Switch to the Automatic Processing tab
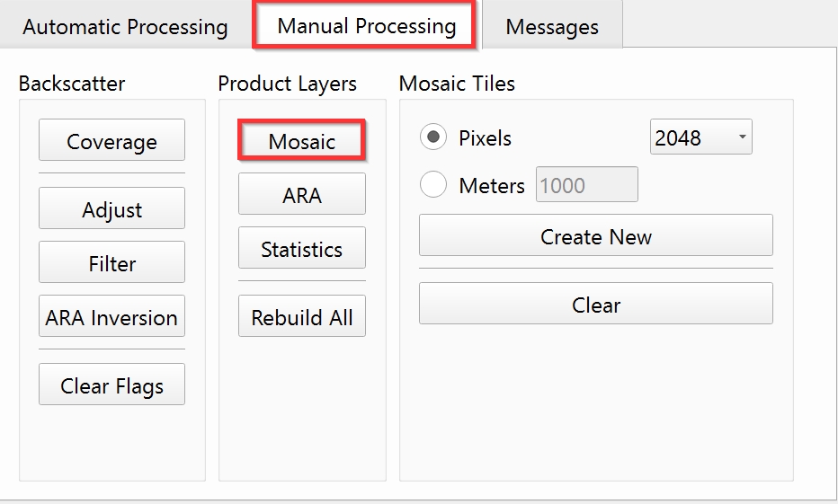The height and width of the screenshot is (504, 838). coord(125,26)
